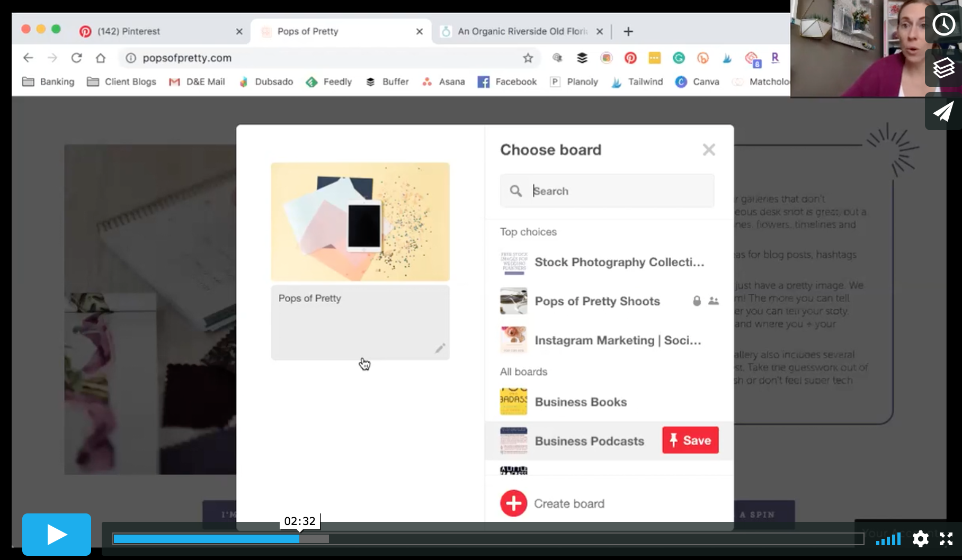Open the Dubsado bookmark
Viewport: 962px width, 560px height.
tap(266, 82)
